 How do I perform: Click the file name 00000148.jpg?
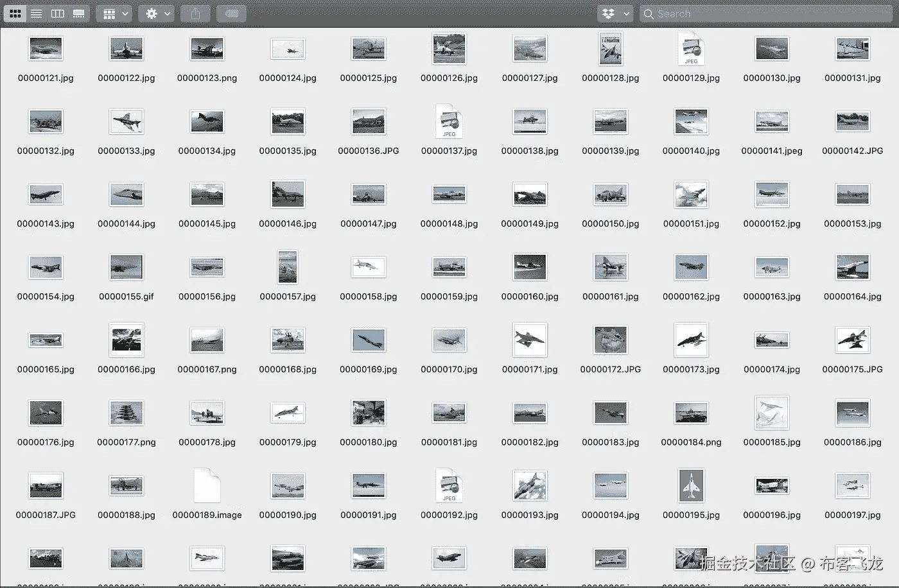point(449,224)
